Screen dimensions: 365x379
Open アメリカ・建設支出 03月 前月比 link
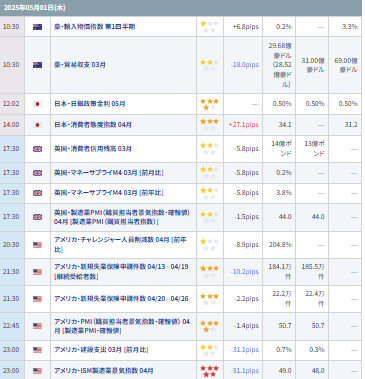click(101, 350)
